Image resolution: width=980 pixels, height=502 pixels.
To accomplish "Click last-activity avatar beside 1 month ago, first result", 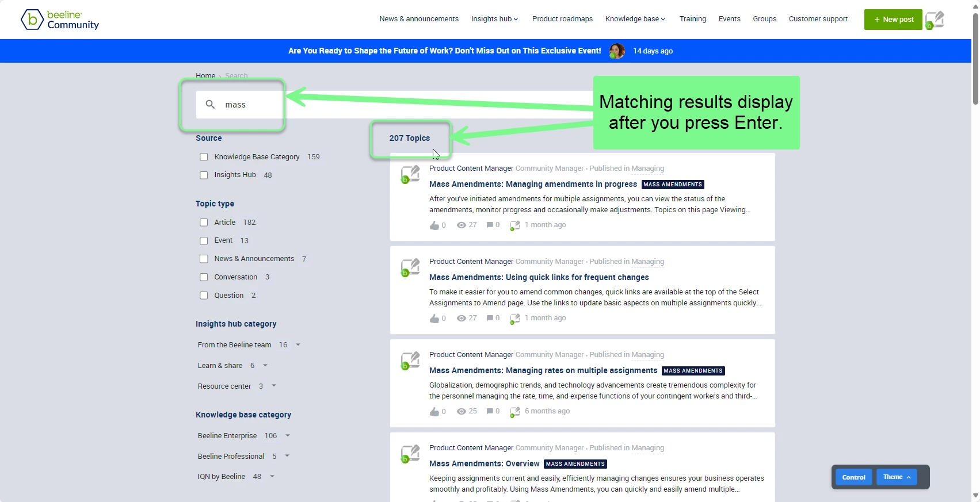I will [x=515, y=226].
